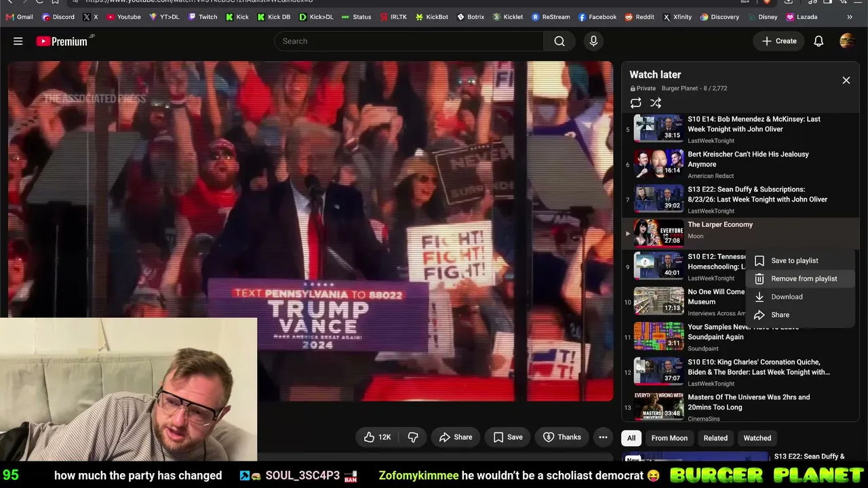
Task: Choose Save to playlist in context menu
Action: click(800, 261)
